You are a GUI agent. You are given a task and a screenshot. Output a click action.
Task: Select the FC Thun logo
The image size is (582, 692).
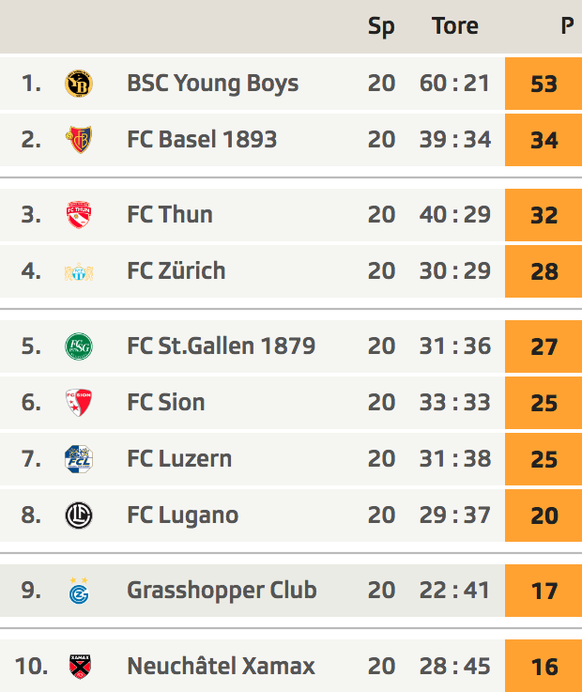79,214
